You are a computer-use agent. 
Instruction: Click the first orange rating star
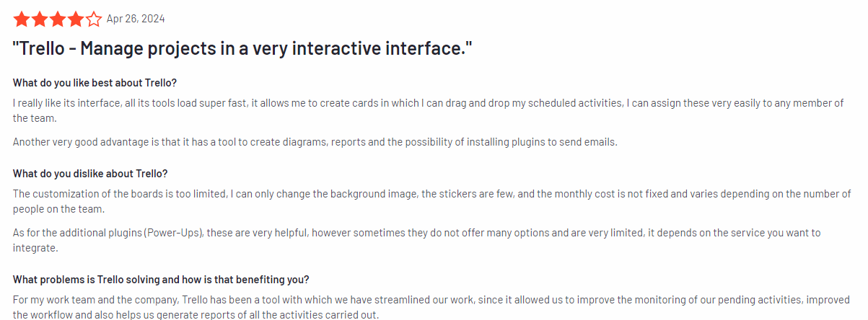[x=22, y=19]
